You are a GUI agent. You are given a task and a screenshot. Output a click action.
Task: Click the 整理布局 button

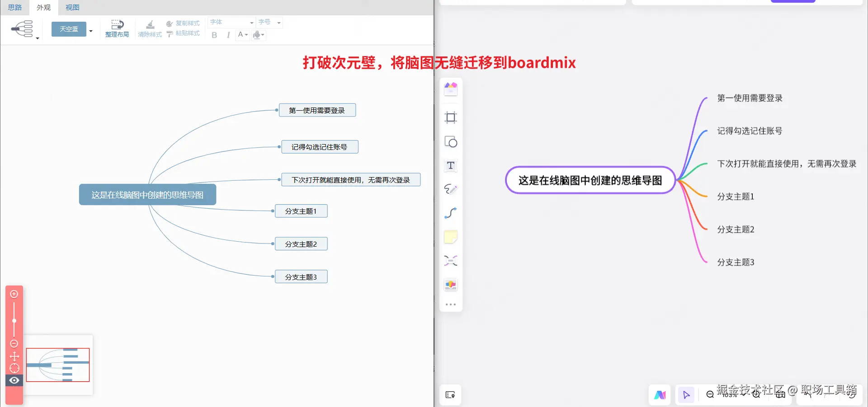click(x=117, y=28)
